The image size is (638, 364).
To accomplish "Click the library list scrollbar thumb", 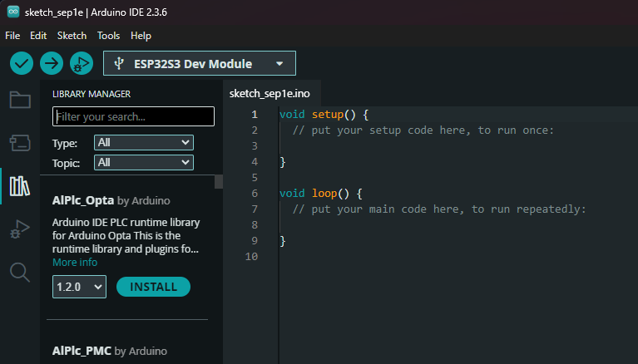I will (x=219, y=182).
